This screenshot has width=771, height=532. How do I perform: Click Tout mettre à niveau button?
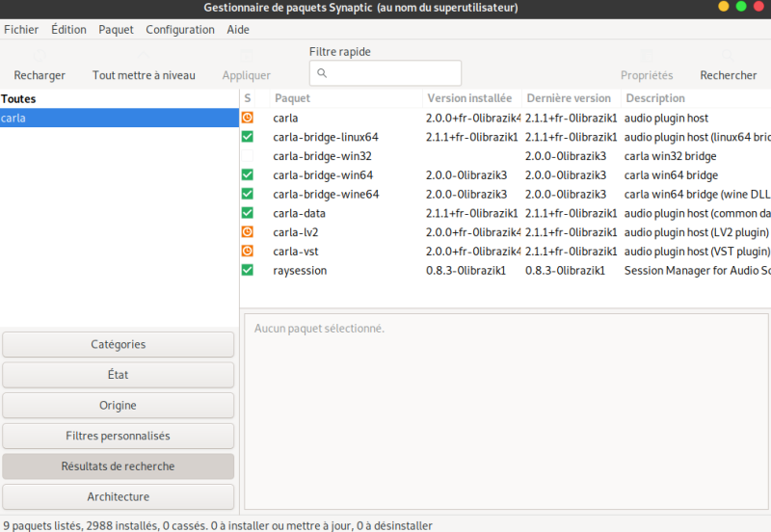point(144,66)
